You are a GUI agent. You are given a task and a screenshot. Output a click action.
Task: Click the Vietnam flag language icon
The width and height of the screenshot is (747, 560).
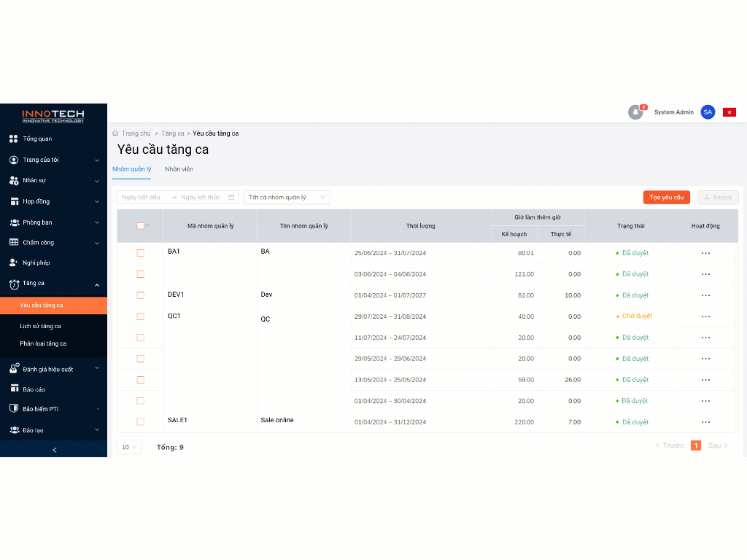[729, 112]
